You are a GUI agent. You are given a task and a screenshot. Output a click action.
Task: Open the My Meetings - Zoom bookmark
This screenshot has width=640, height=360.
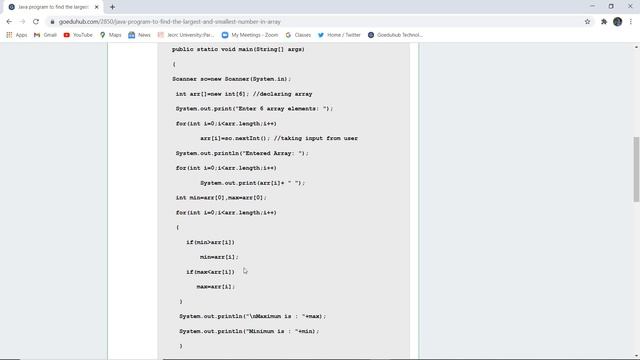[250, 35]
